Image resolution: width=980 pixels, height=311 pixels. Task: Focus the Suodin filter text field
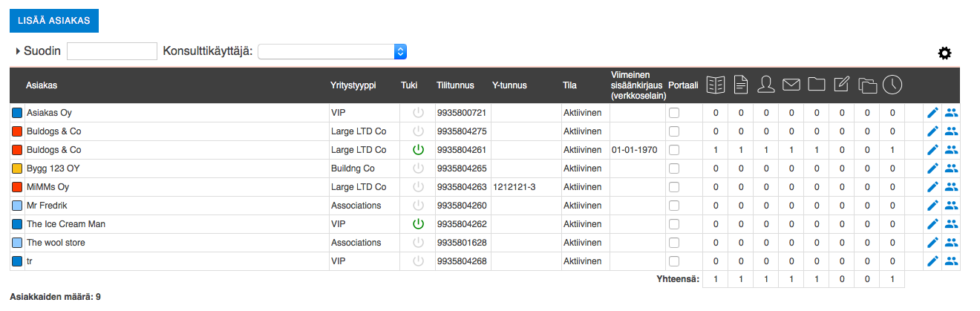[x=111, y=51]
